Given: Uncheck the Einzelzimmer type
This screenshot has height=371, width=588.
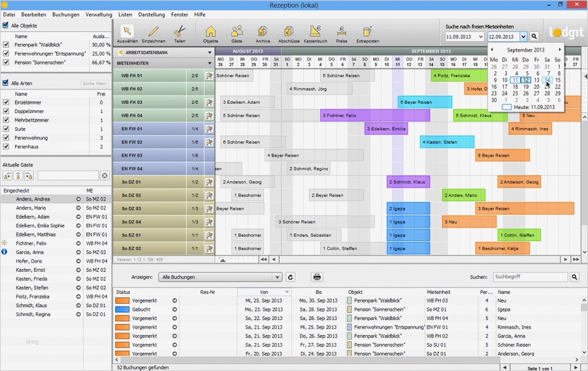Looking at the screenshot, I should coord(6,103).
